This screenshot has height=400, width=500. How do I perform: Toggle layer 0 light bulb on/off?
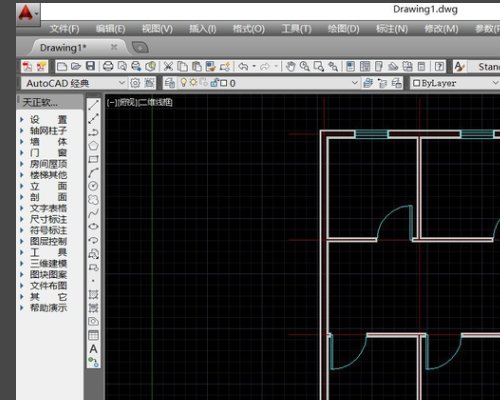click(183, 83)
